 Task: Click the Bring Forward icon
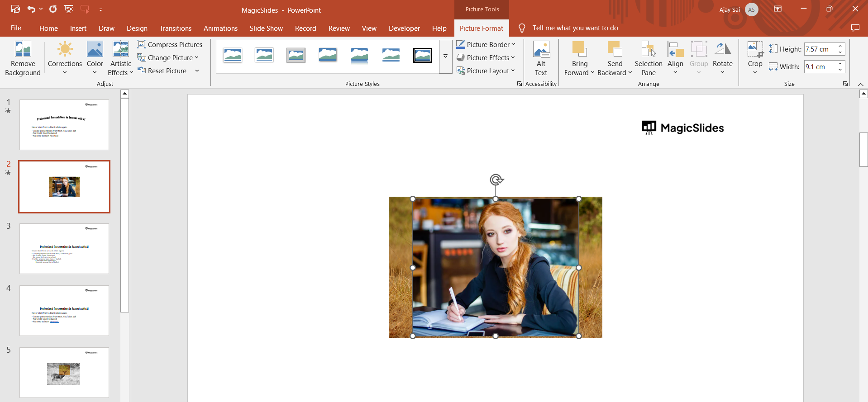pyautogui.click(x=579, y=49)
